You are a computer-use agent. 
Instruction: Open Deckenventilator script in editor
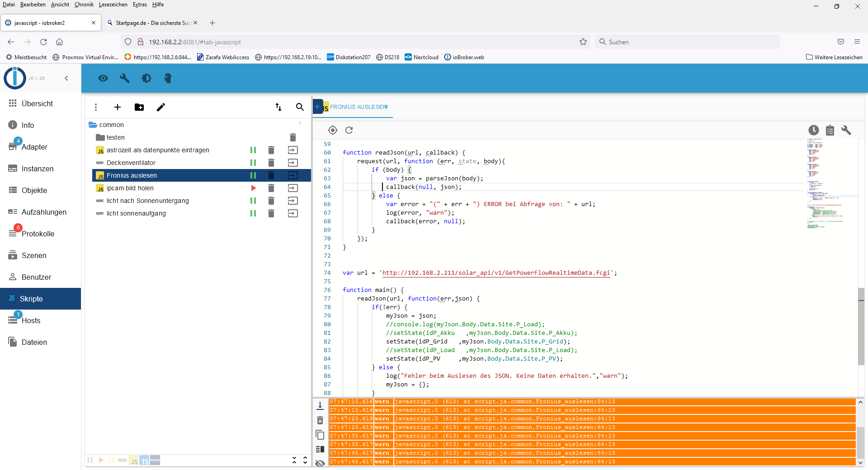[293, 163]
